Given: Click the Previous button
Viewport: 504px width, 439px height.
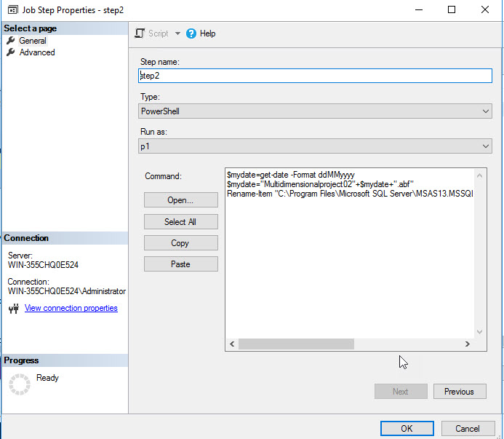Looking at the screenshot, I should [x=460, y=392].
